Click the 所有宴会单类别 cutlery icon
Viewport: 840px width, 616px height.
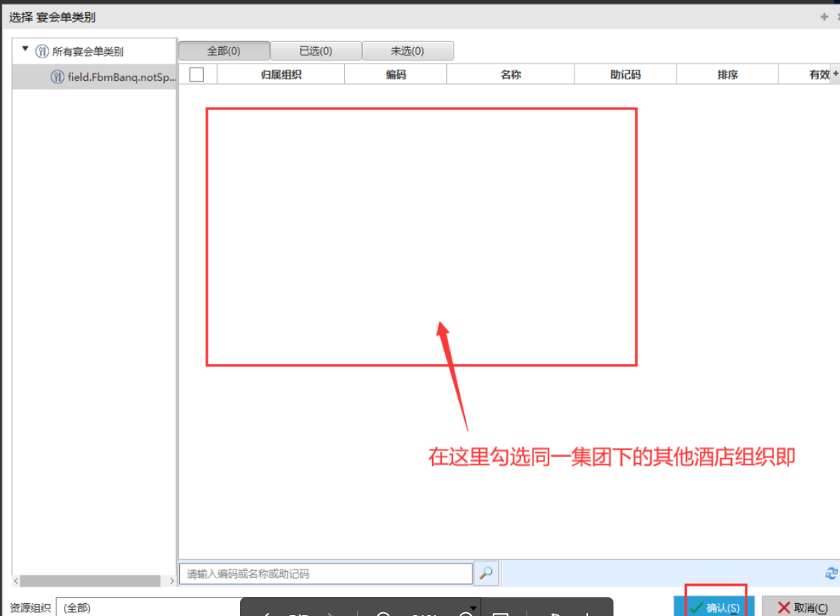(42, 52)
